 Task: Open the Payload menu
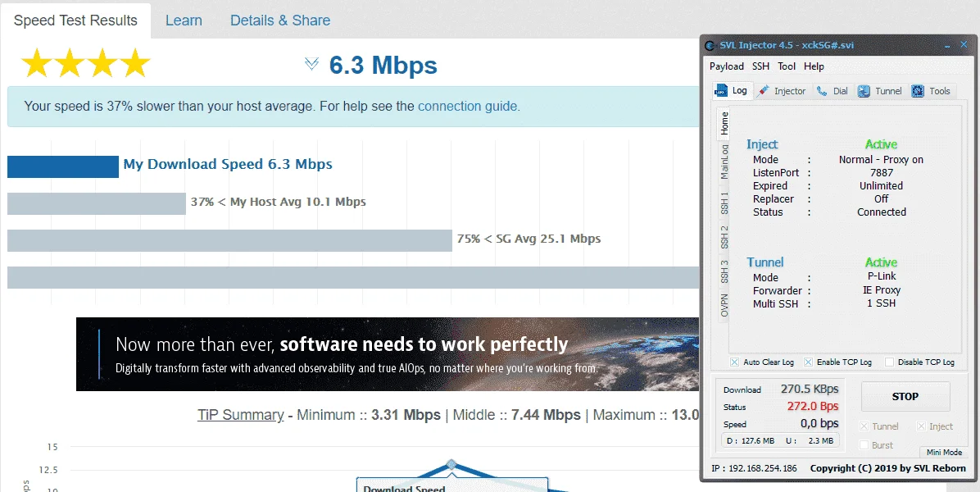coord(726,66)
